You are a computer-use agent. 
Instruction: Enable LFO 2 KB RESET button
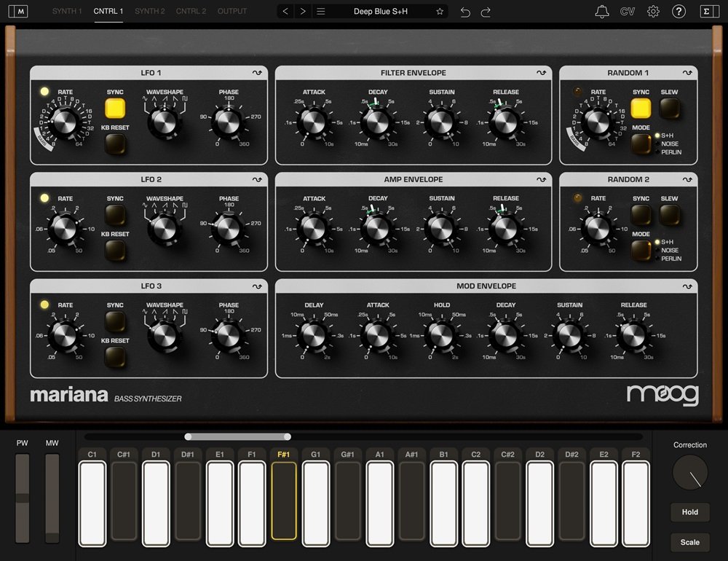pyautogui.click(x=115, y=250)
